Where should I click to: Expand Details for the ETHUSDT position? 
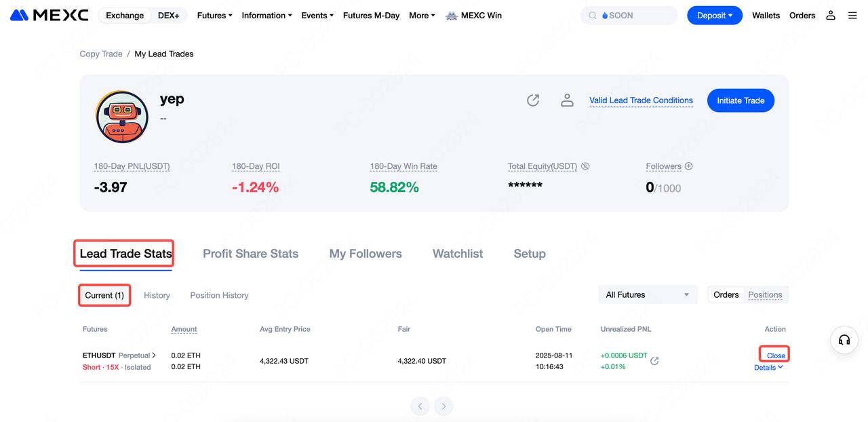(x=768, y=367)
